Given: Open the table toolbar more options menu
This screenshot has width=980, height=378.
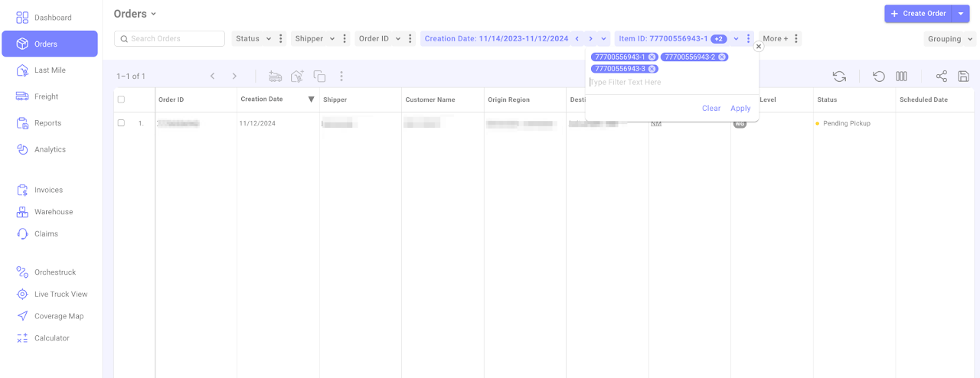Looking at the screenshot, I should coord(341,77).
